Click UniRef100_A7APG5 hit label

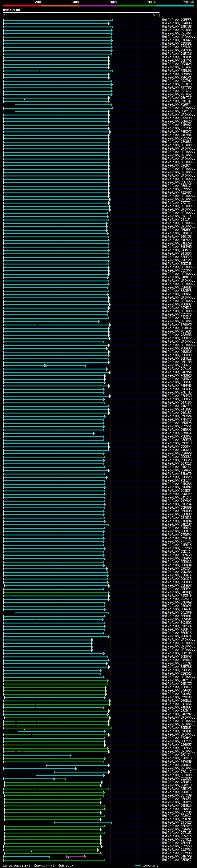177,396
